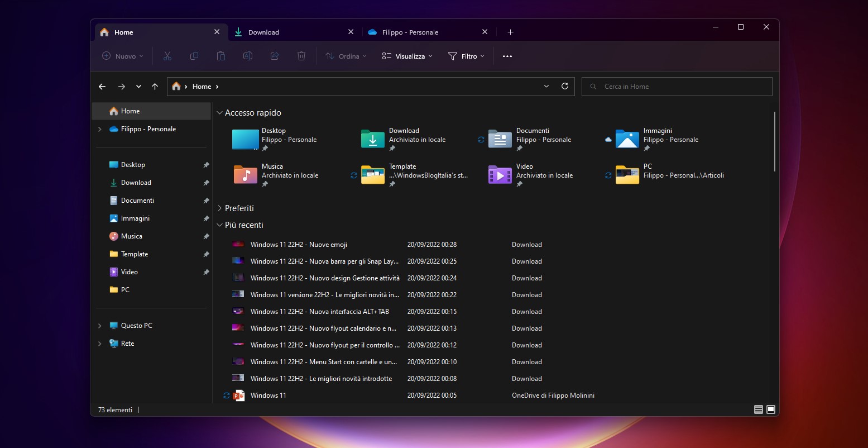
Task: Click the Cut scissors icon in toolbar
Action: click(167, 56)
